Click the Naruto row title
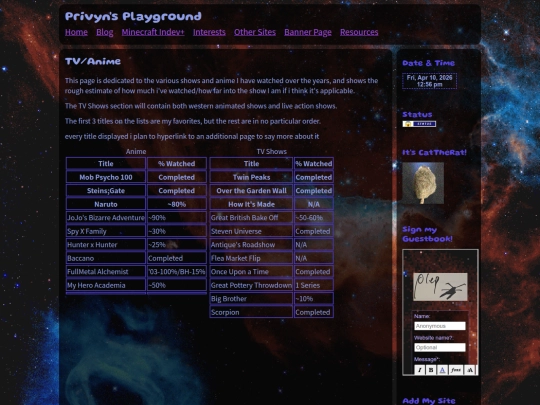540x405 pixels. tap(106, 204)
